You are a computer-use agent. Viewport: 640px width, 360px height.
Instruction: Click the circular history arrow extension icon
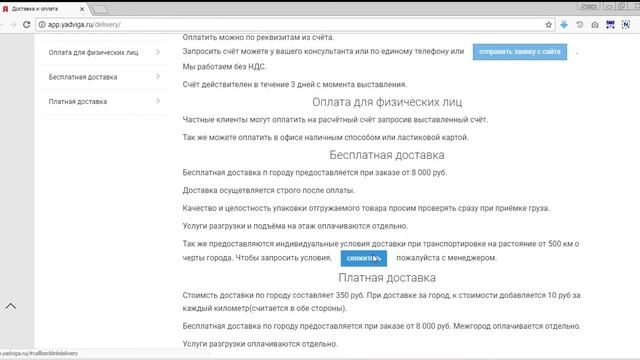(x=580, y=24)
